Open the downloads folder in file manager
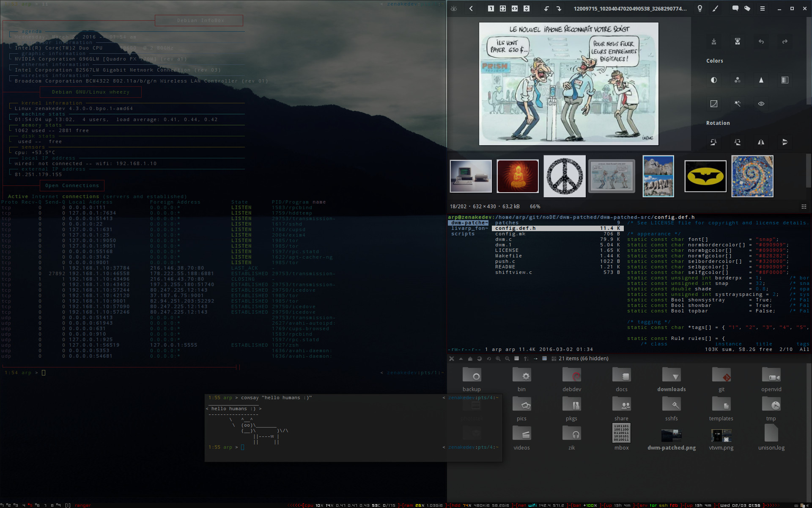The width and height of the screenshot is (812, 508). point(672,380)
